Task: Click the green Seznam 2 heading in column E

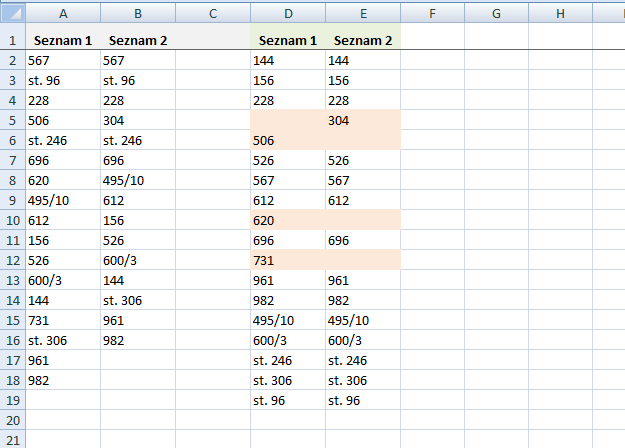Action: 362,41
